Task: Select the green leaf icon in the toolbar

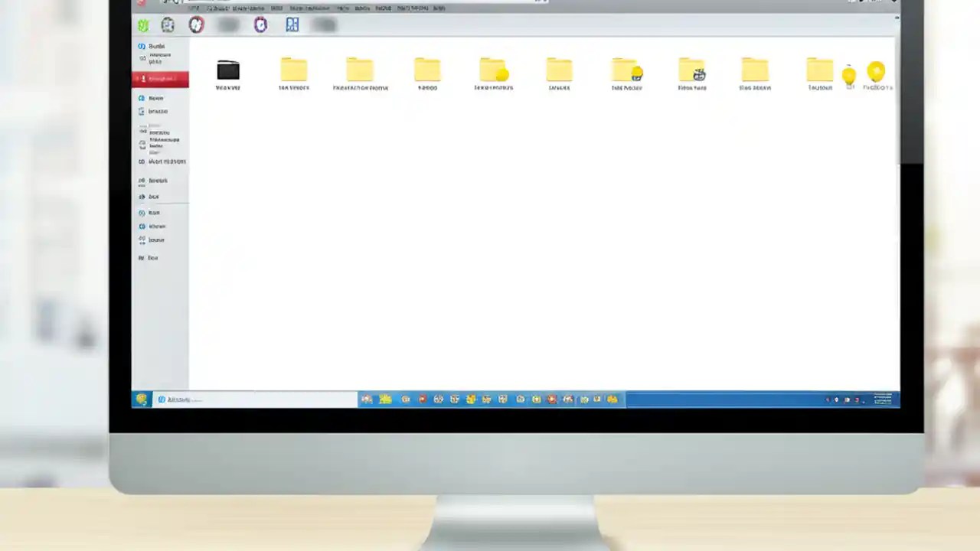Action: 143,24
